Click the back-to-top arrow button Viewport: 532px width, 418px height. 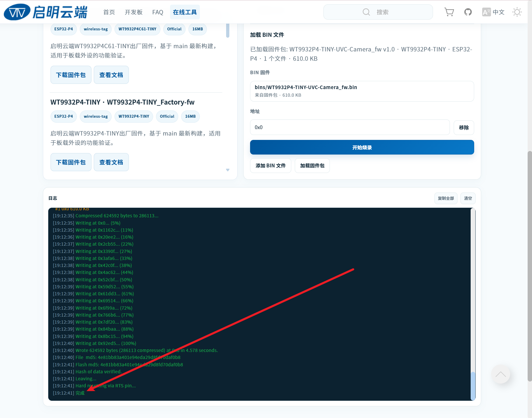(x=500, y=374)
